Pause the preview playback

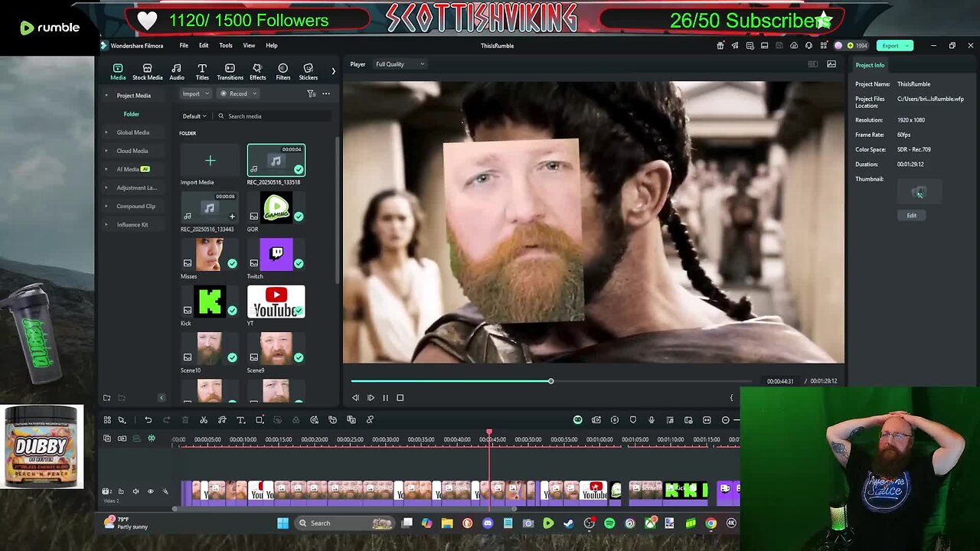pyautogui.click(x=385, y=398)
